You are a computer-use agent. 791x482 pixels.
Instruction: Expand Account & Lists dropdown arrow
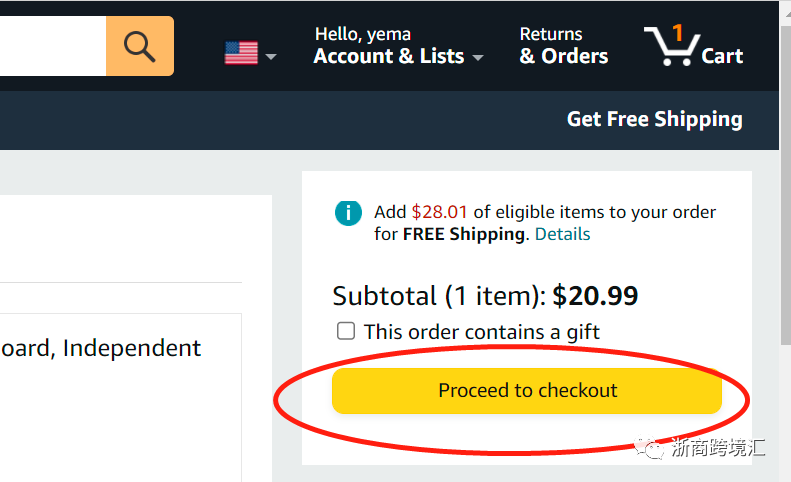point(478,58)
